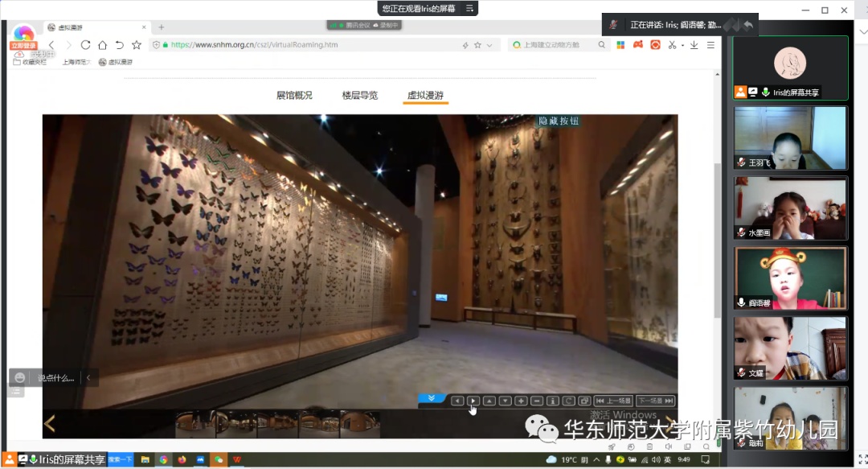Go to previous scene 上一场景
The width and height of the screenshot is (868, 469).
tap(613, 401)
